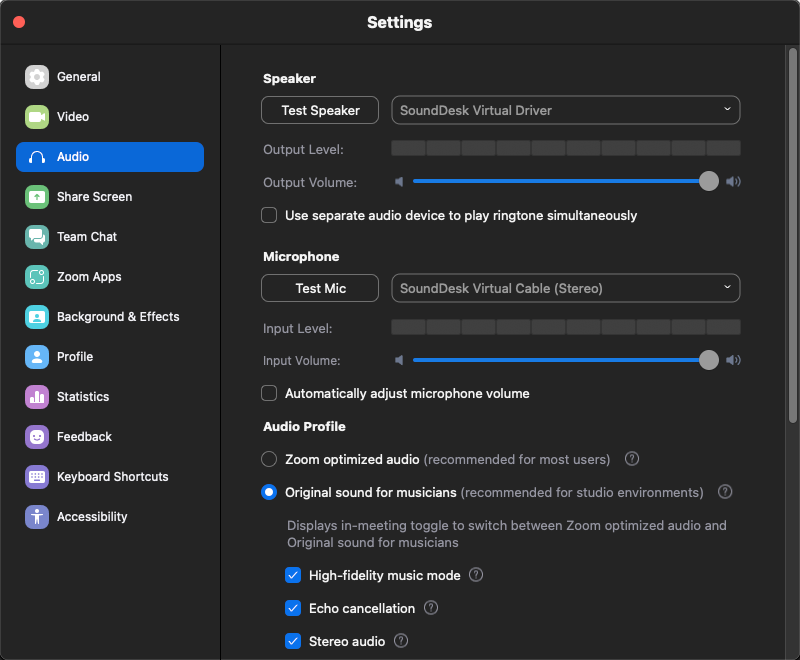
Task: Click the General gear icon in sidebar
Action: (x=37, y=77)
